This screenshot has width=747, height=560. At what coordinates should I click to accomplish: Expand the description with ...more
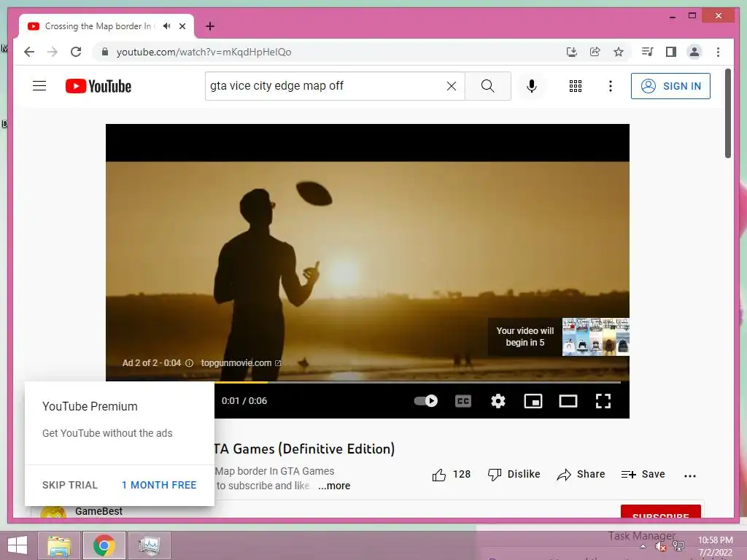pos(334,486)
